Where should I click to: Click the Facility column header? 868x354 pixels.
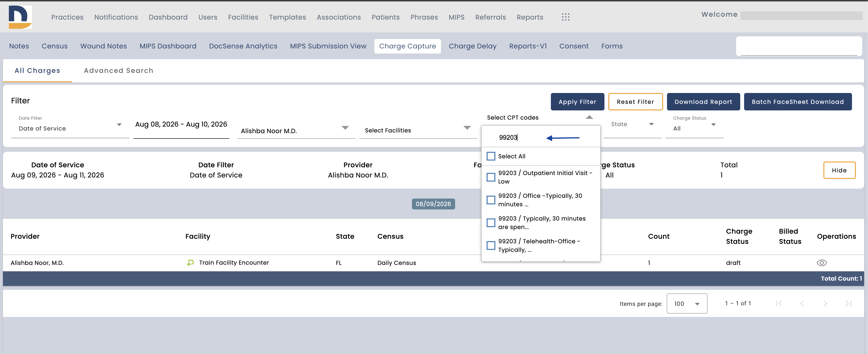[198, 236]
